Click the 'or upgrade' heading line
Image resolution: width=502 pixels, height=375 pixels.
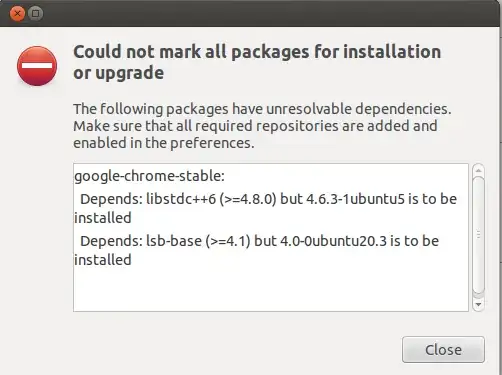[119, 73]
